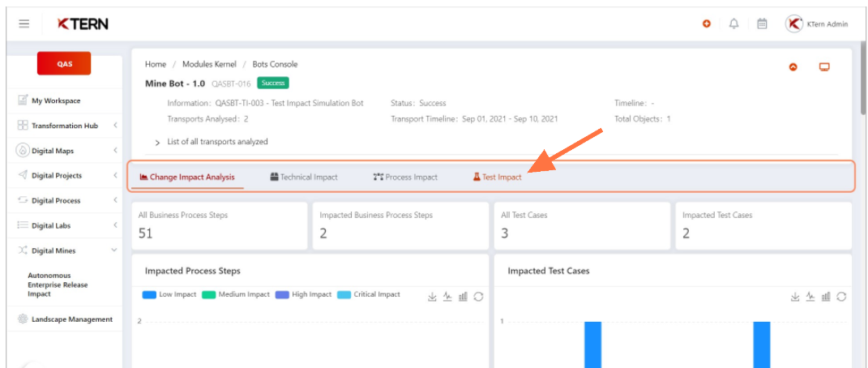This screenshot has height=368, width=868.
Task: Click the Digital Mines shuffle icon
Action: (23, 250)
